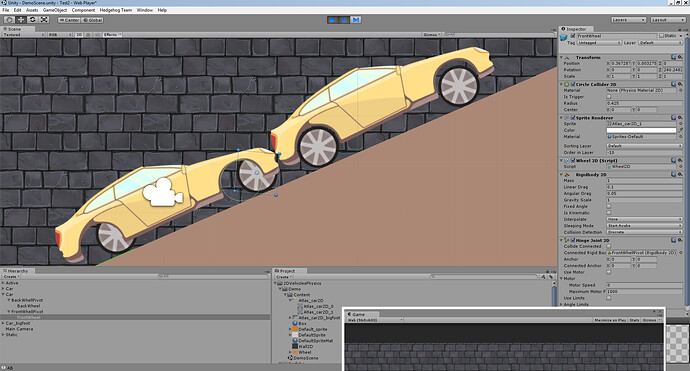Screen dimensions: 690x371
Task: Open the Hedgehog Team menu
Action: coord(116,10)
